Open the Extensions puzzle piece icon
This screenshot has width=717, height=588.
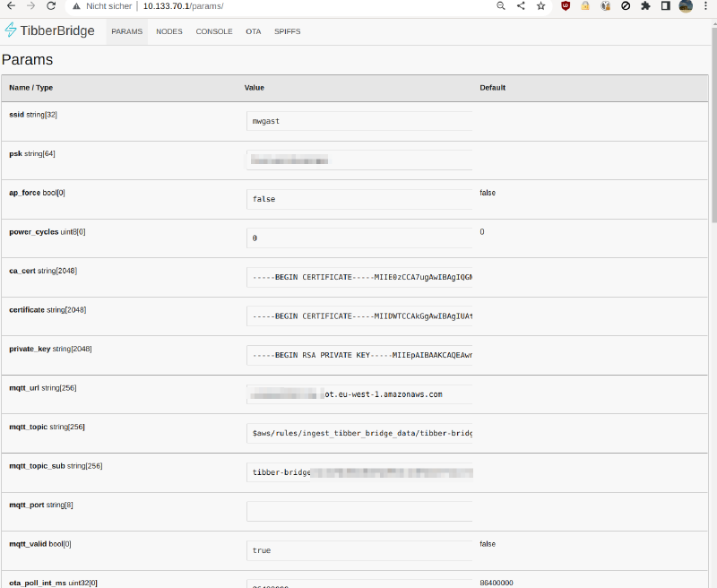645,5
